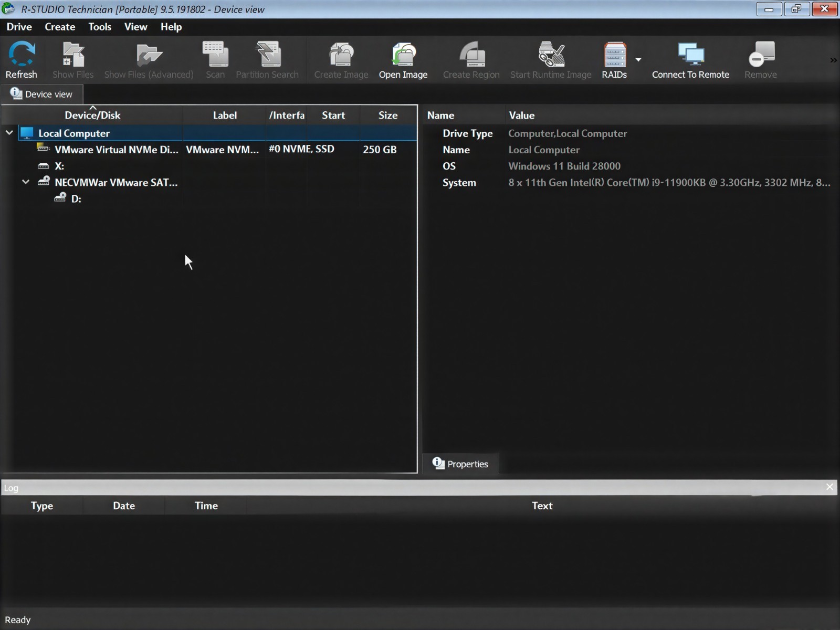
Task: Click the Create Region icon
Action: point(471,54)
